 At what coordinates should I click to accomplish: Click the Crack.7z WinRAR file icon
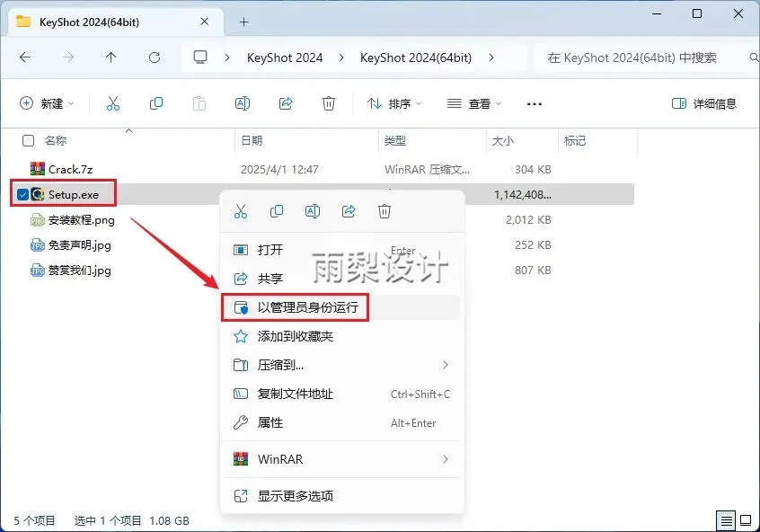point(38,169)
